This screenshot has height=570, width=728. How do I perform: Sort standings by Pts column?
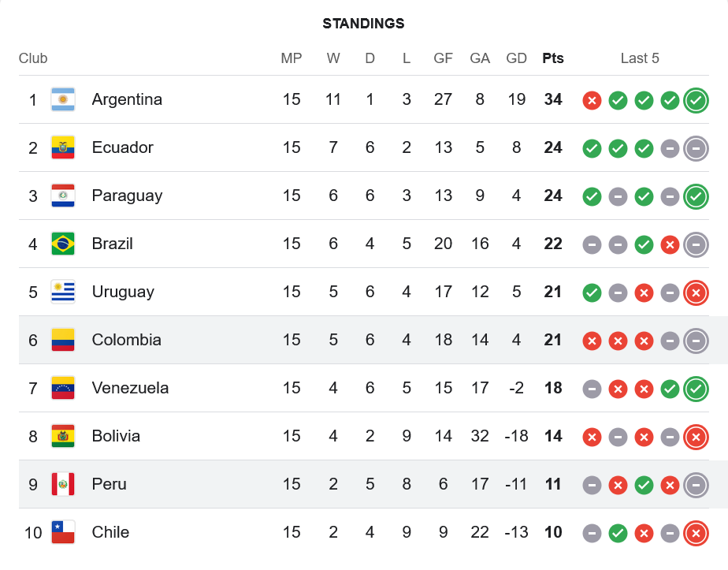(x=553, y=58)
